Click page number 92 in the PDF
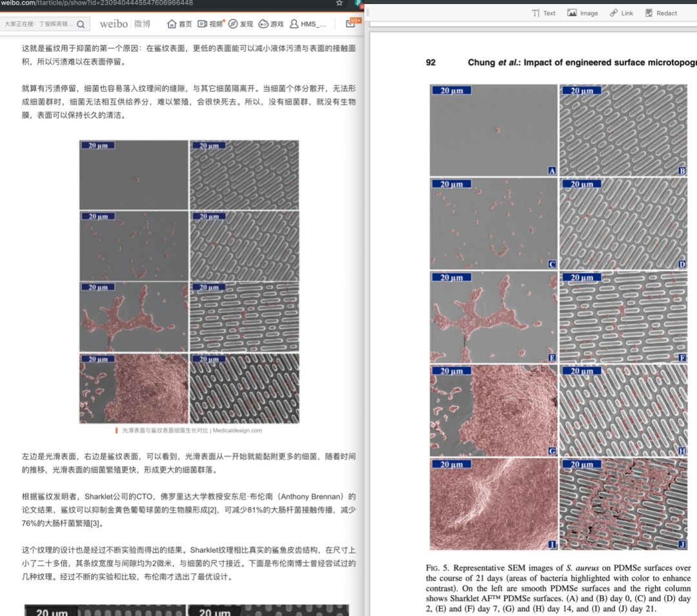Image resolution: width=697 pixels, height=616 pixels. [x=430, y=63]
